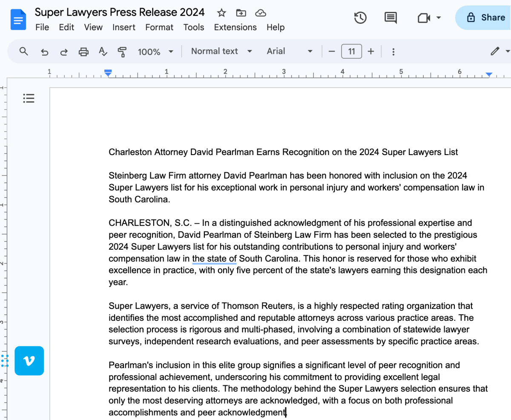Image resolution: width=511 pixels, height=420 pixels.
Task: Click the move to folder icon
Action: point(241,13)
